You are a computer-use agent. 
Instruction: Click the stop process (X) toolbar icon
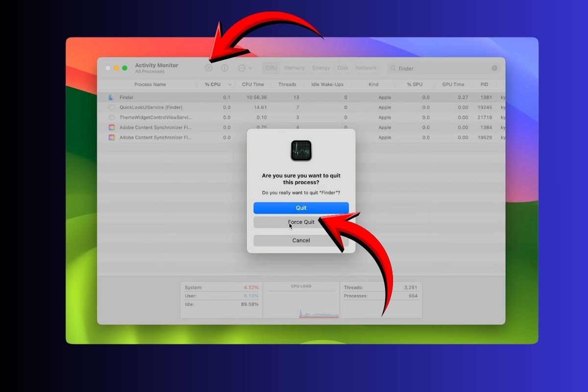pos(209,68)
